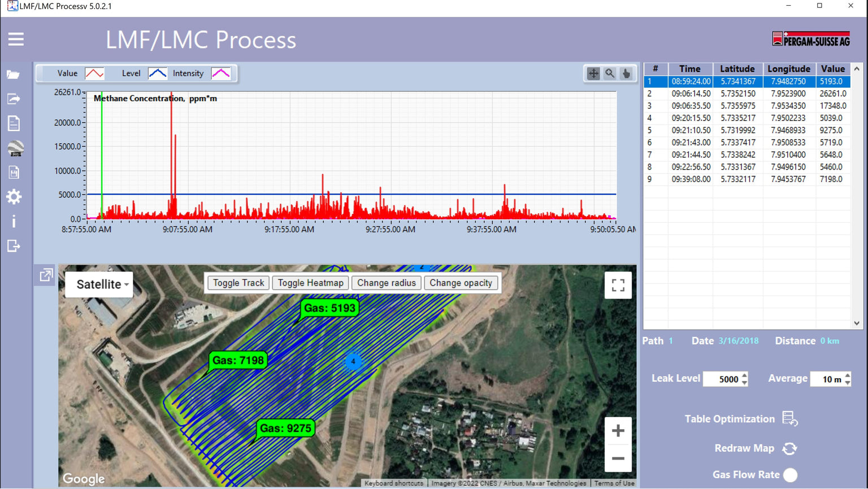Click the Change radius button
This screenshot has width=868, height=489.
[x=387, y=283]
